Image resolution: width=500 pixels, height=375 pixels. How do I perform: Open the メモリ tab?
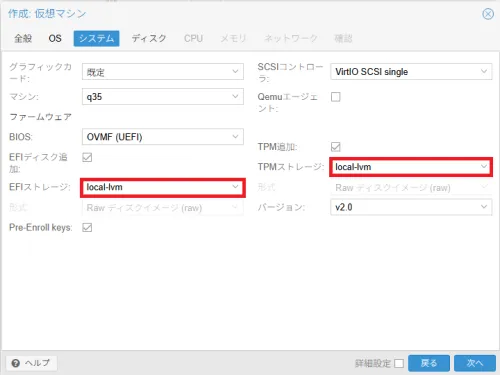[233, 38]
